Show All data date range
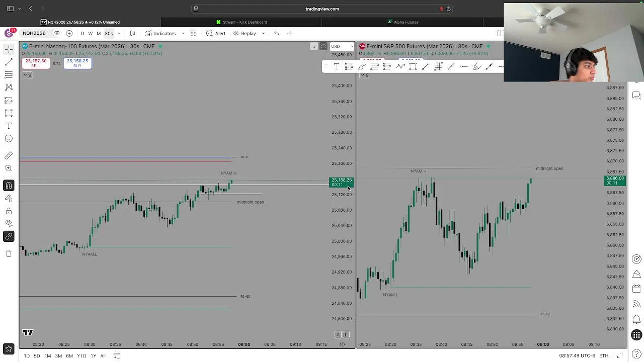This screenshot has height=362, width=644. (103, 356)
